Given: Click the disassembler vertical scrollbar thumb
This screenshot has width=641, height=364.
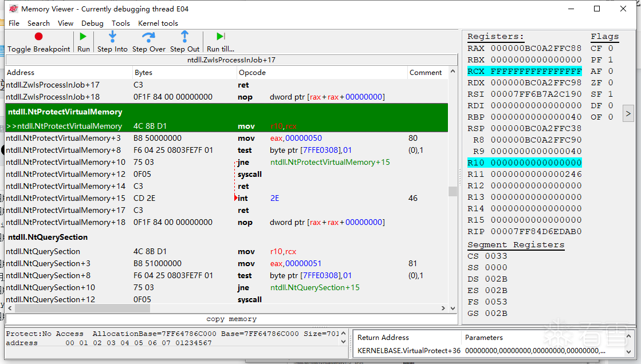Looking at the screenshot, I should 453,191.
